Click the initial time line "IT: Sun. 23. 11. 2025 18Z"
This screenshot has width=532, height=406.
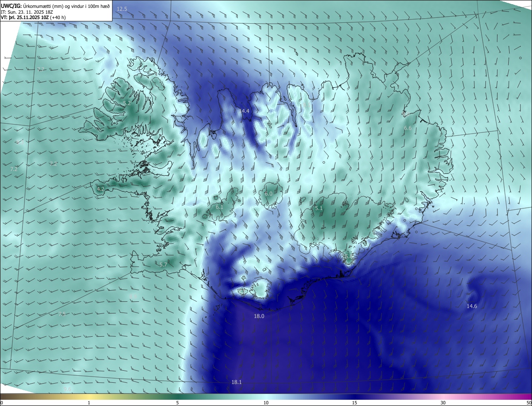tap(27, 12)
